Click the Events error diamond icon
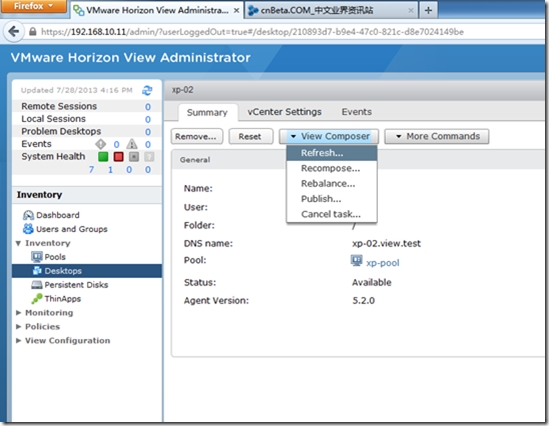 (x=100, y=144)
